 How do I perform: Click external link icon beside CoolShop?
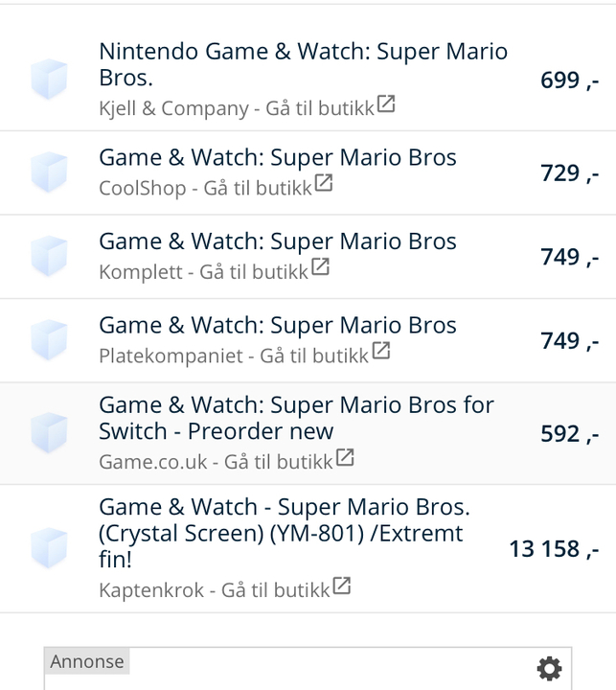click(324, 184)
